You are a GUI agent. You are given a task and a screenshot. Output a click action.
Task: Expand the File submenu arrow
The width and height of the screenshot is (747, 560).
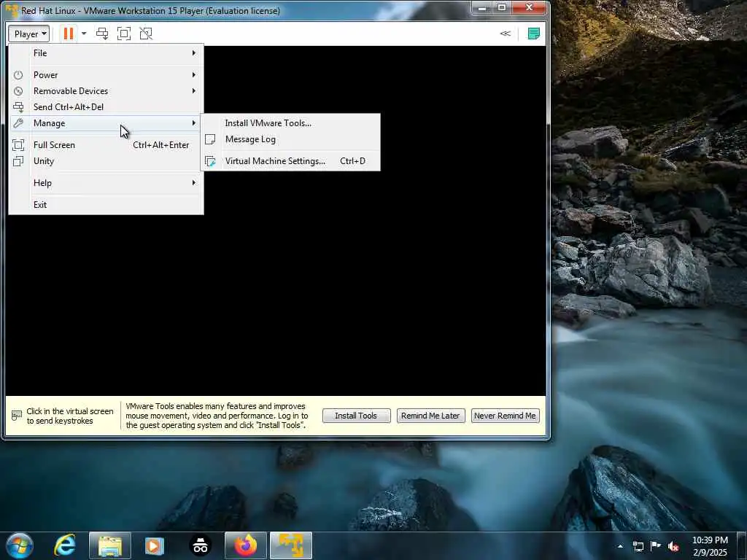tap(194, 52)
